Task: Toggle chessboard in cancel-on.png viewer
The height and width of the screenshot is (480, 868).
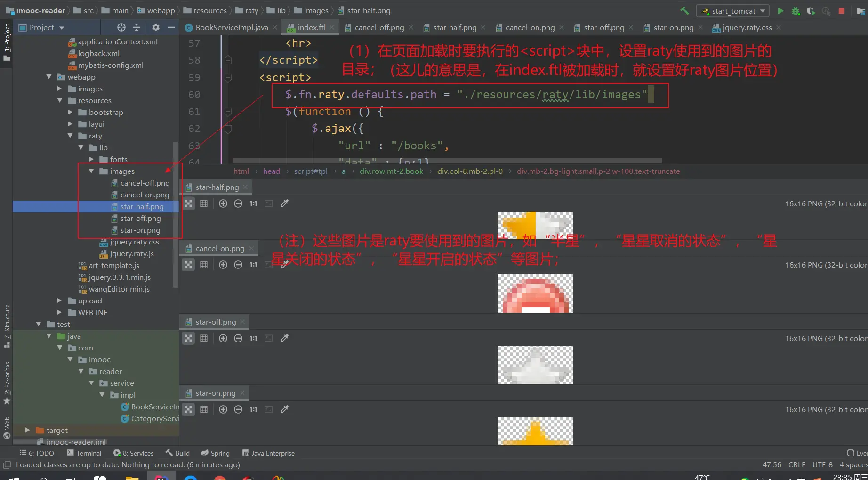Action: pos(188,265)
